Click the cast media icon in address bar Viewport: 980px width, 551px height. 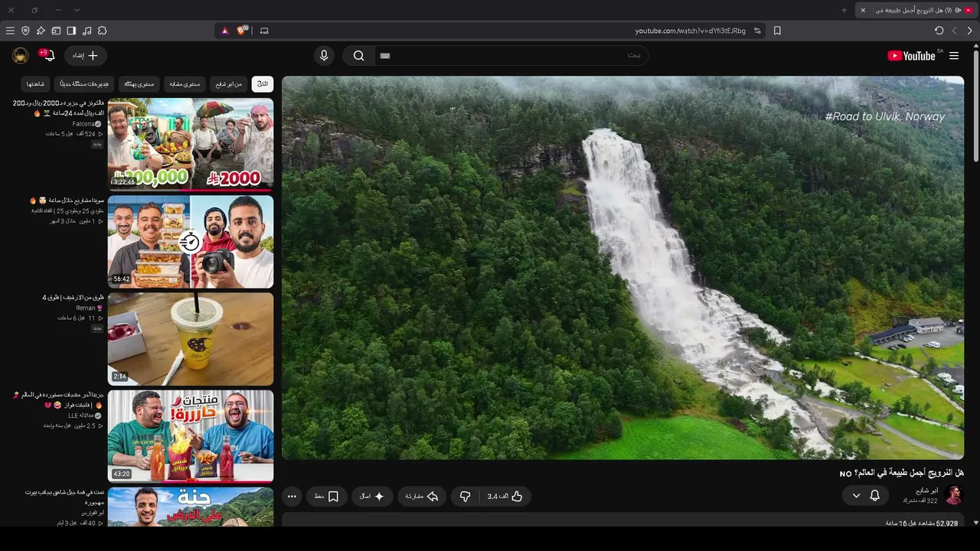(x=264, y=31)
